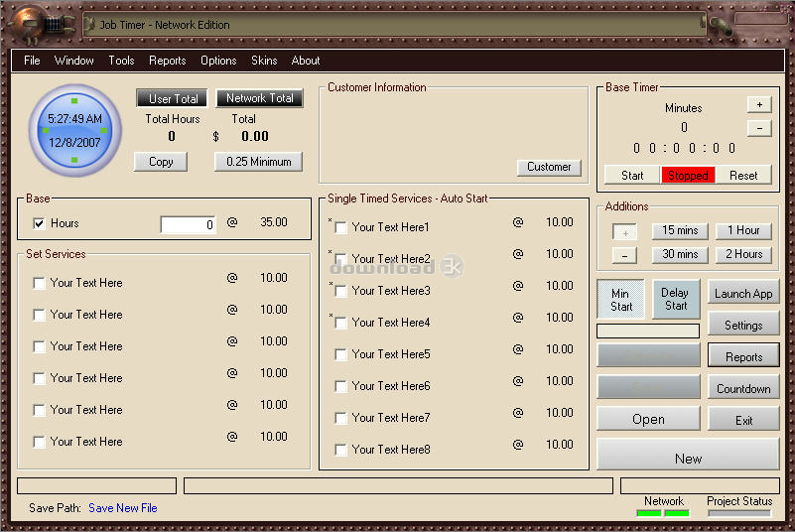
Task: Click the Total Hours value
Action: (x=172, y=136)
